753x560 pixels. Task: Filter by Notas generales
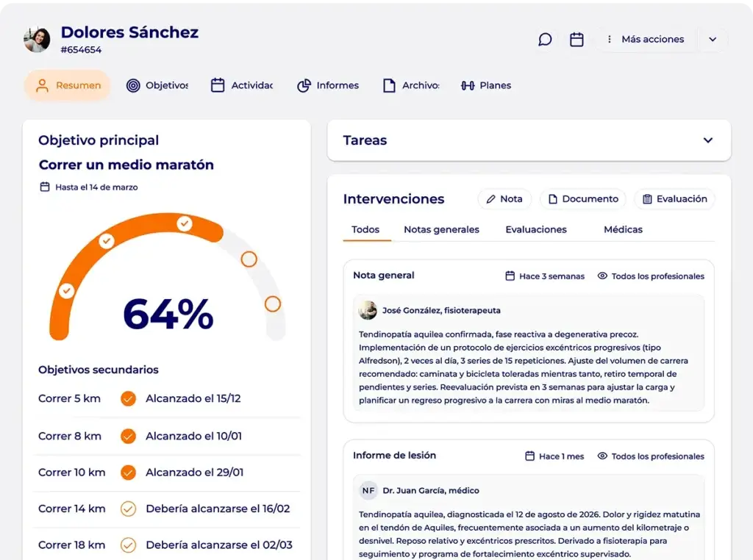coord(441,229)
